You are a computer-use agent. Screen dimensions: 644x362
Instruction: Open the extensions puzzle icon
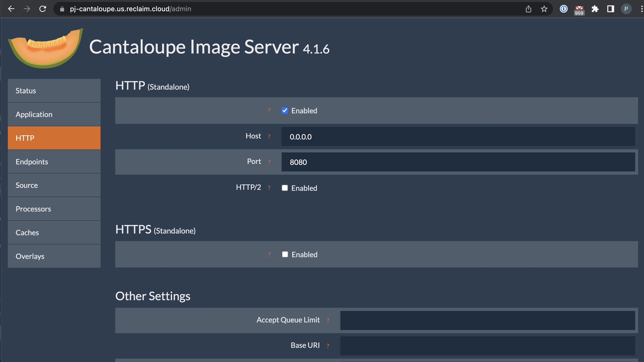tap(595, 9)
